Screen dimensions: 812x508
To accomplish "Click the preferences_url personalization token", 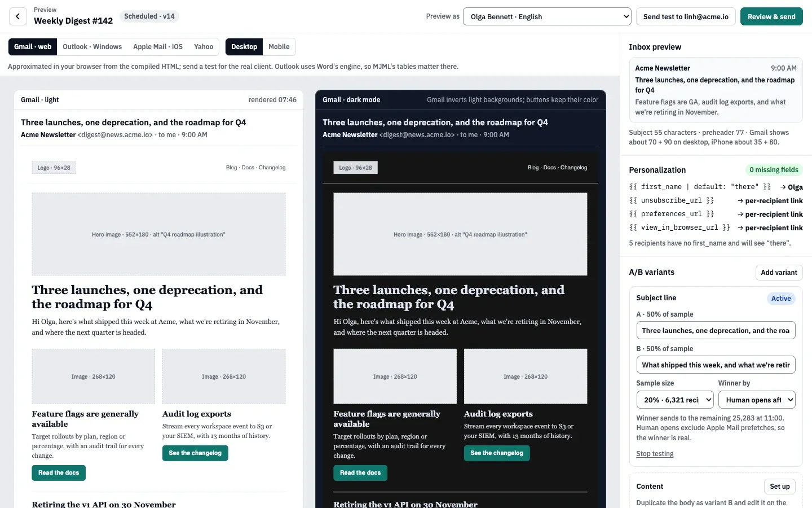I will (x=672, y=214).
